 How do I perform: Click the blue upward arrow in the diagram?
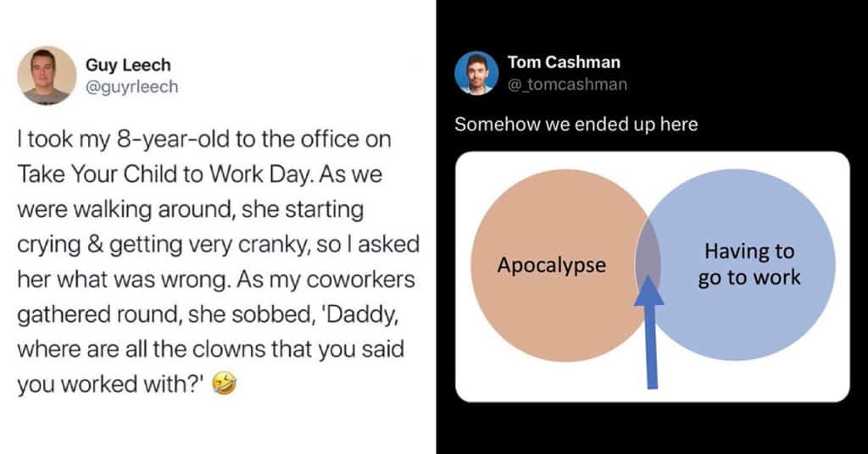point(651,330)
